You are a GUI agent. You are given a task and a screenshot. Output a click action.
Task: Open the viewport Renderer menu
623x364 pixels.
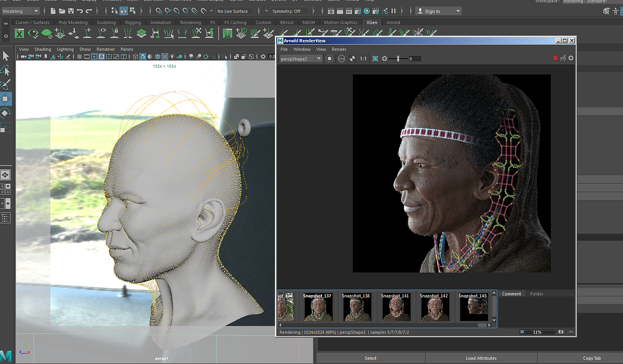point(105,49)
